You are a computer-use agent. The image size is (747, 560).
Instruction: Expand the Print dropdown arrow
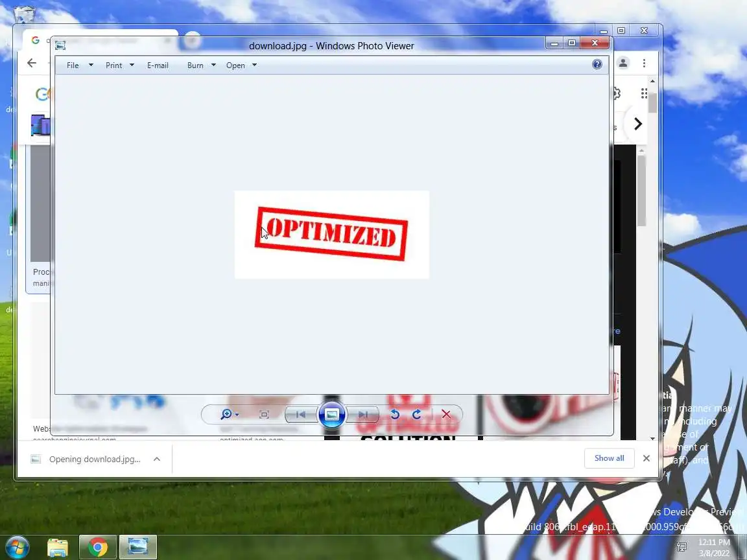coord(132,65)
